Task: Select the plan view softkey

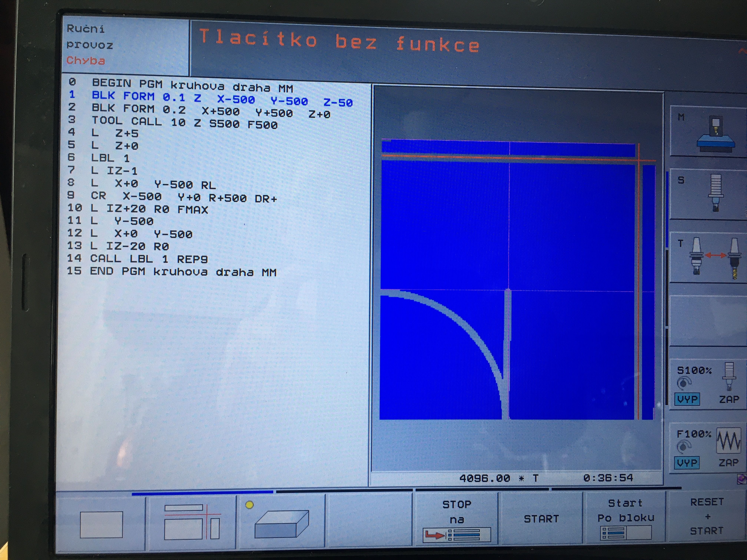Action: 101,524
